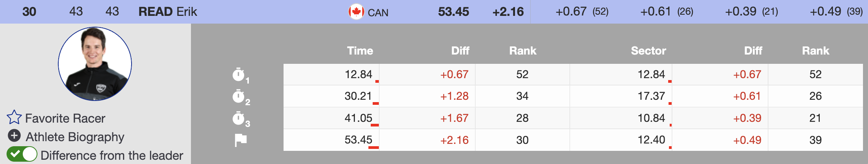This screenshot has width=868, height=164.
Task: Click the Athlete Biography label
Action: coord(75,137)
